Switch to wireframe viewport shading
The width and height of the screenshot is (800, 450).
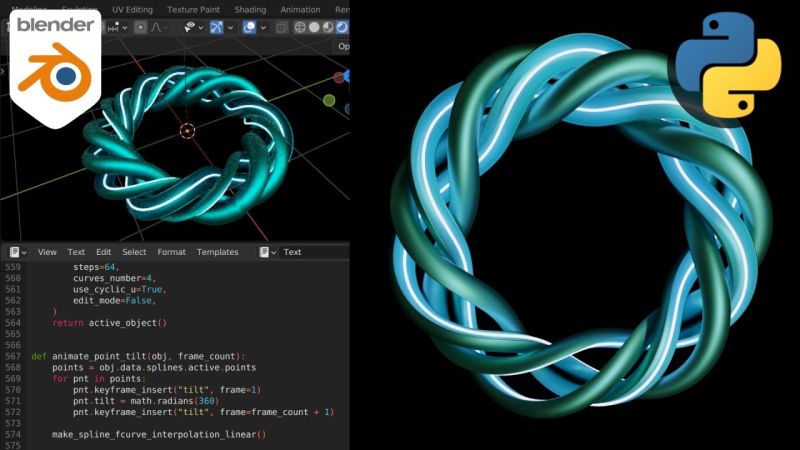click(x=301, y=28)
